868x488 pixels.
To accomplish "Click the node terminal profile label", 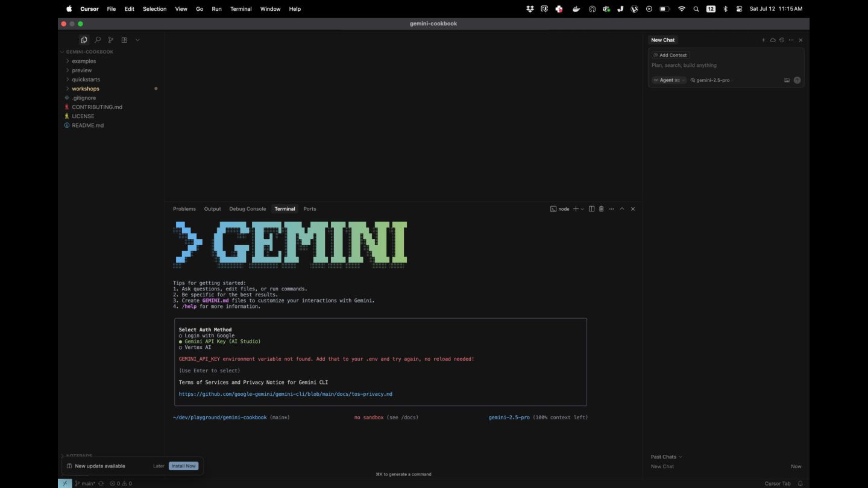I will tap(560, 209).
